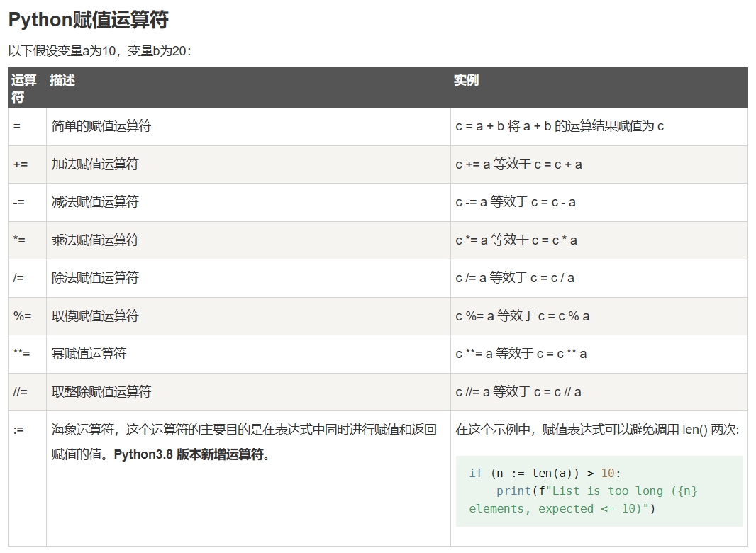Select the "加法赋值运算符" description text
Viewport: 756px width, 553px height.
[95, 164]
